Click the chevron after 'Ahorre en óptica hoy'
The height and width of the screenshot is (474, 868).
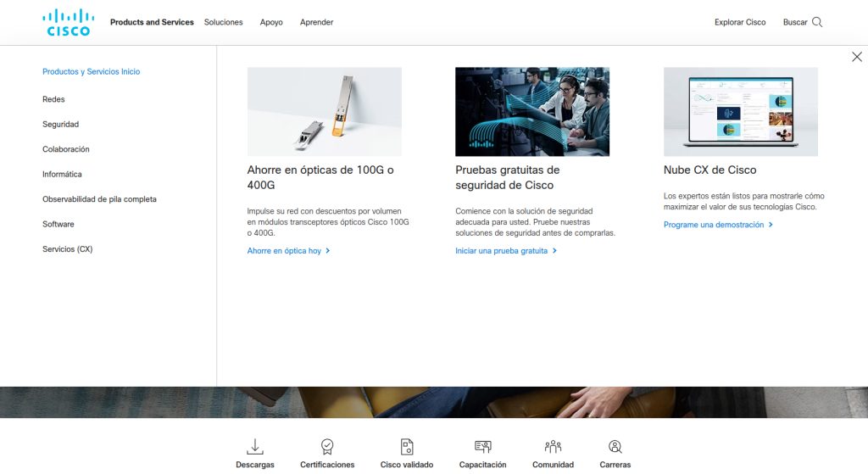pyautogui.click(x=328, y=251)
